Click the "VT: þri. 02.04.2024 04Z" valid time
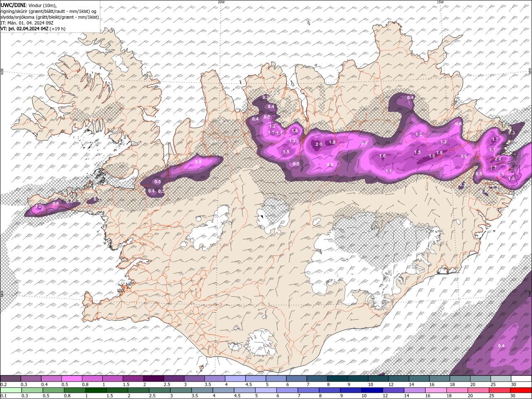The width and height of the screenshot is (532, 399). click(x=25, y=29)
